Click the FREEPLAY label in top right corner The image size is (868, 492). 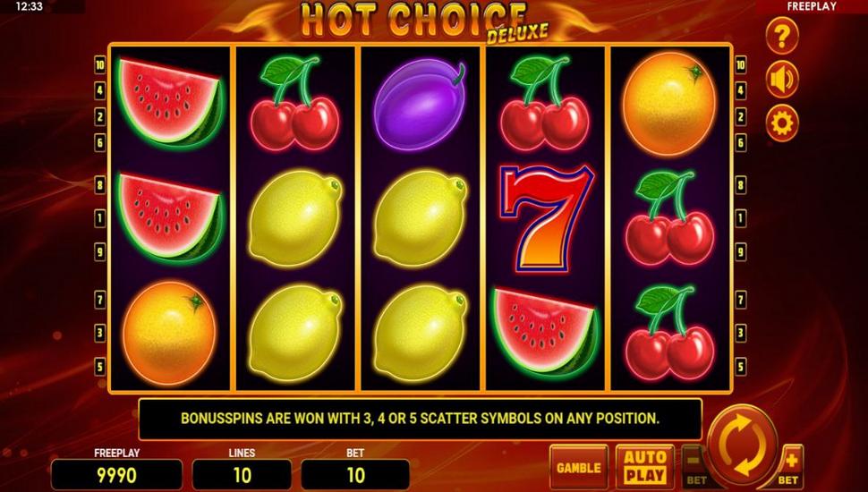(811, 6)
